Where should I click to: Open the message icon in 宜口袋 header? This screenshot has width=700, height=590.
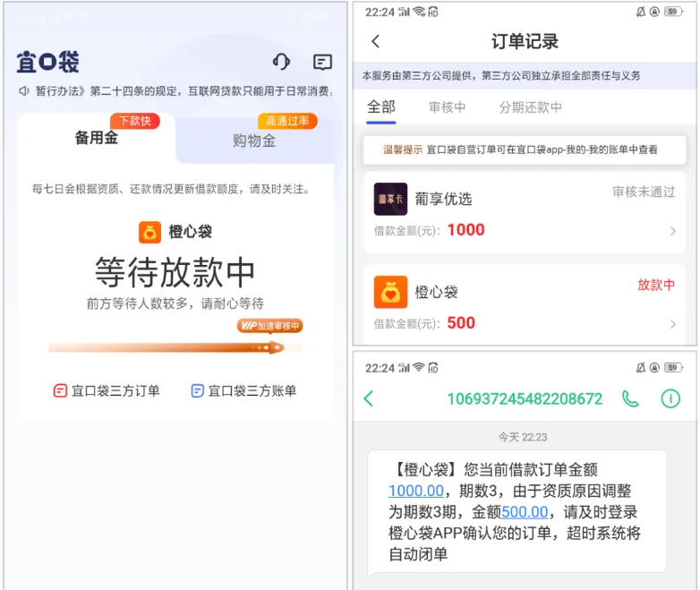click(322, 62)
